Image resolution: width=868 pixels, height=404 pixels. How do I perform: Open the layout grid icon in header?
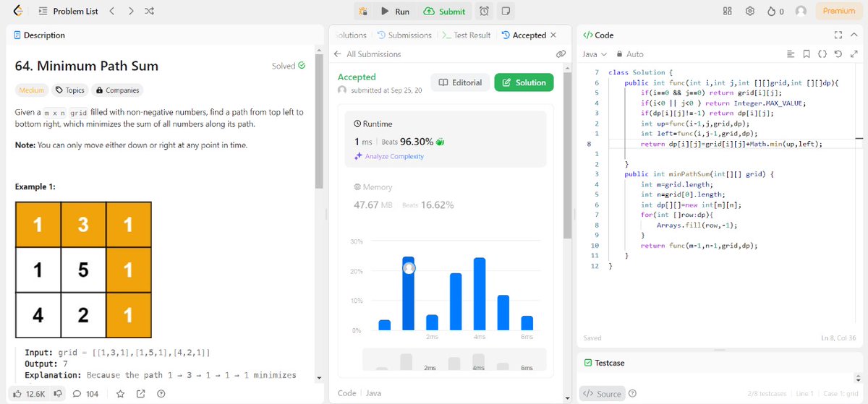[728, 12]
